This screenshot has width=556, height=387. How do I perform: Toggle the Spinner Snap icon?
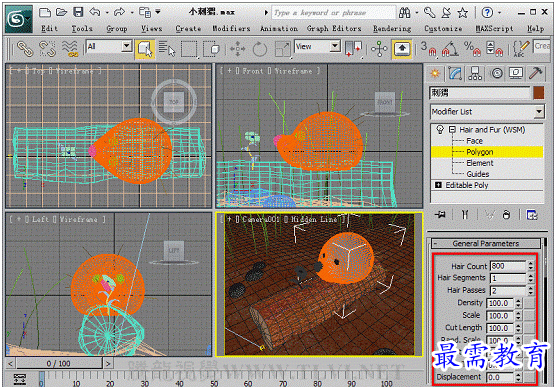pos(494,49)
